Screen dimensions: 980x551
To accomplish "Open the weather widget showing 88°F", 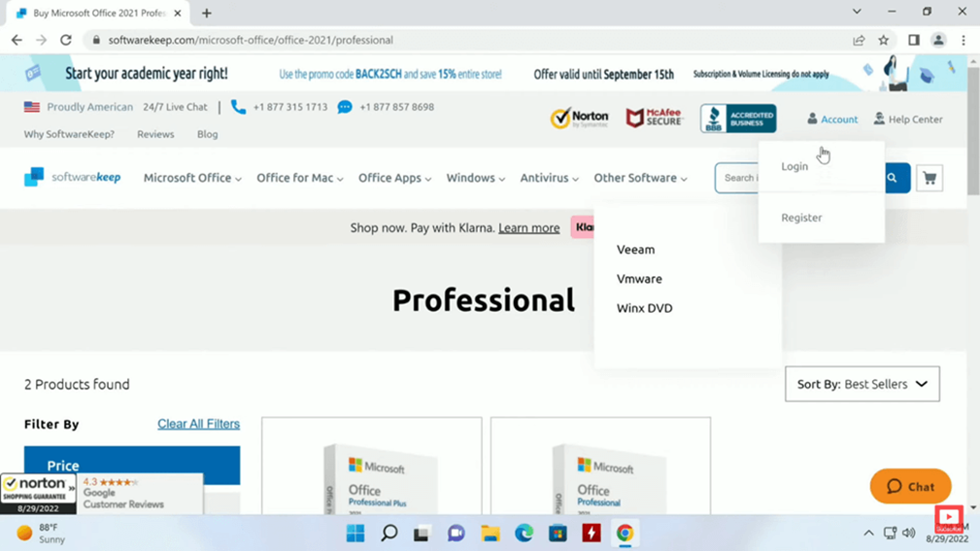I will [41, 534].
